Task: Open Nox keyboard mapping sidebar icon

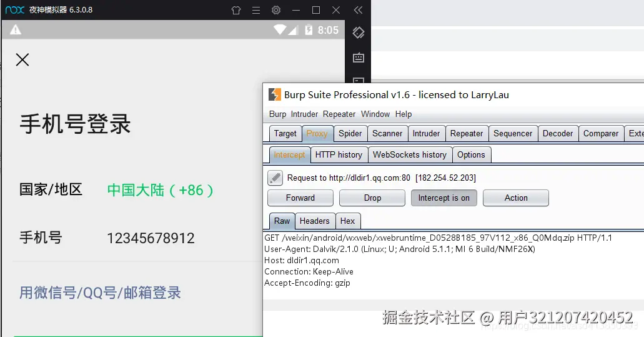Action: 359,58
